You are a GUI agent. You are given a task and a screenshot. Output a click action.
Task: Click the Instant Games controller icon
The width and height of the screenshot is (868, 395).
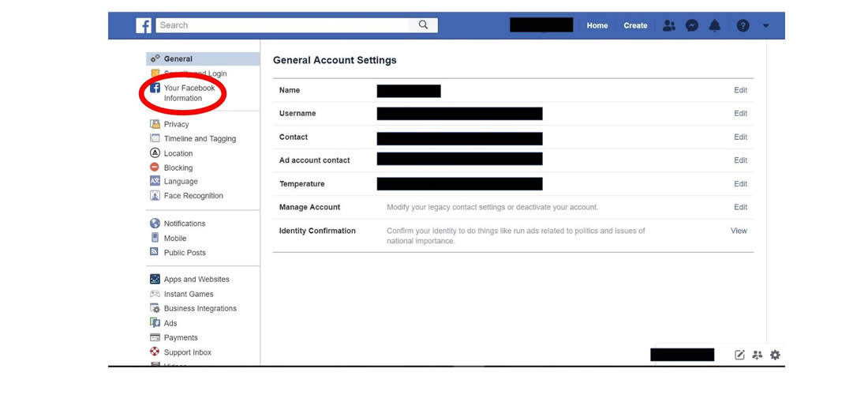(155, 294)
